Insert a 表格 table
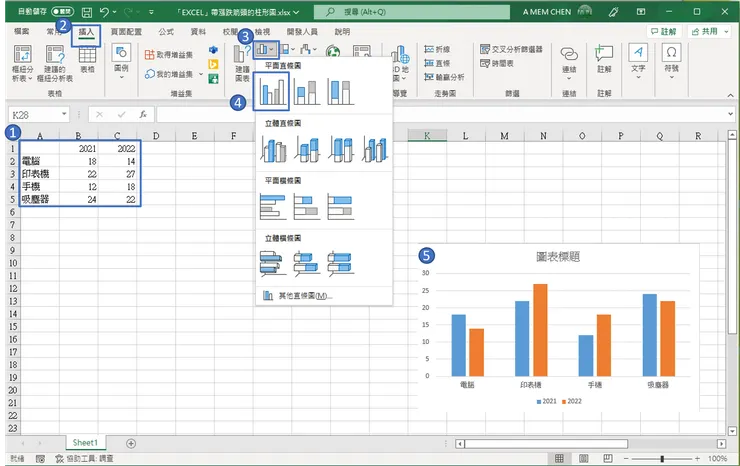The image size is (740, 466). point(87,59)
